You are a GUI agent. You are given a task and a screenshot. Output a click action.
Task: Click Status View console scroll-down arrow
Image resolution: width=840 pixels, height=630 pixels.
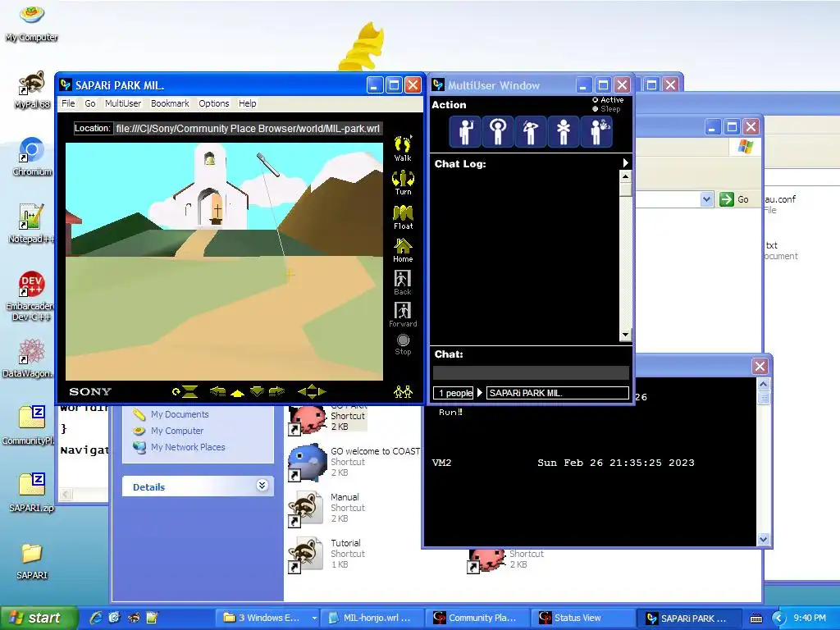pyautogui.click(x=764, y=540)
